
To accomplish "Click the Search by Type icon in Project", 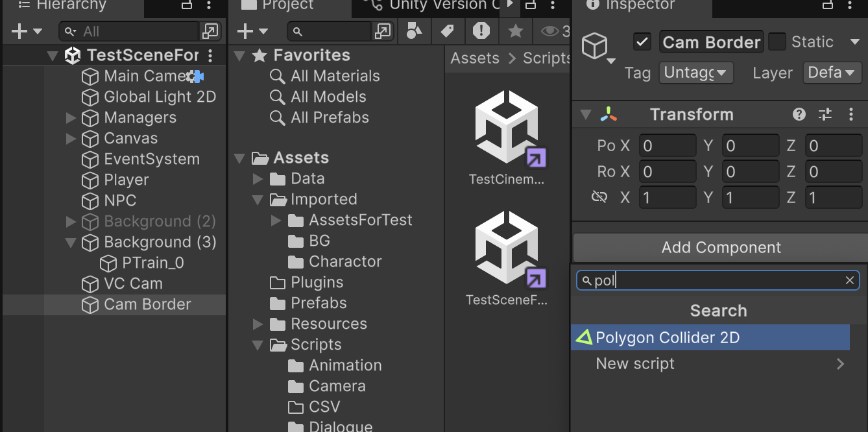I will point(414,31).
